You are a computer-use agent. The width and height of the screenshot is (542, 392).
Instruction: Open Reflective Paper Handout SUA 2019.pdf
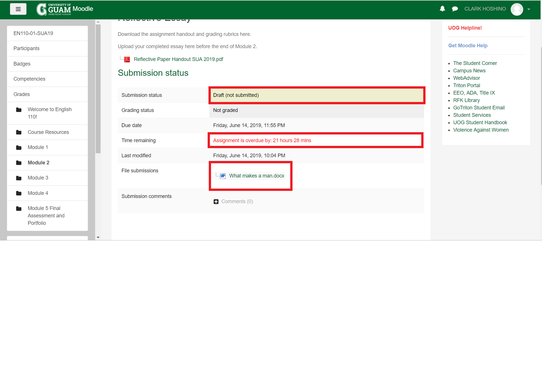coord(178,59)
